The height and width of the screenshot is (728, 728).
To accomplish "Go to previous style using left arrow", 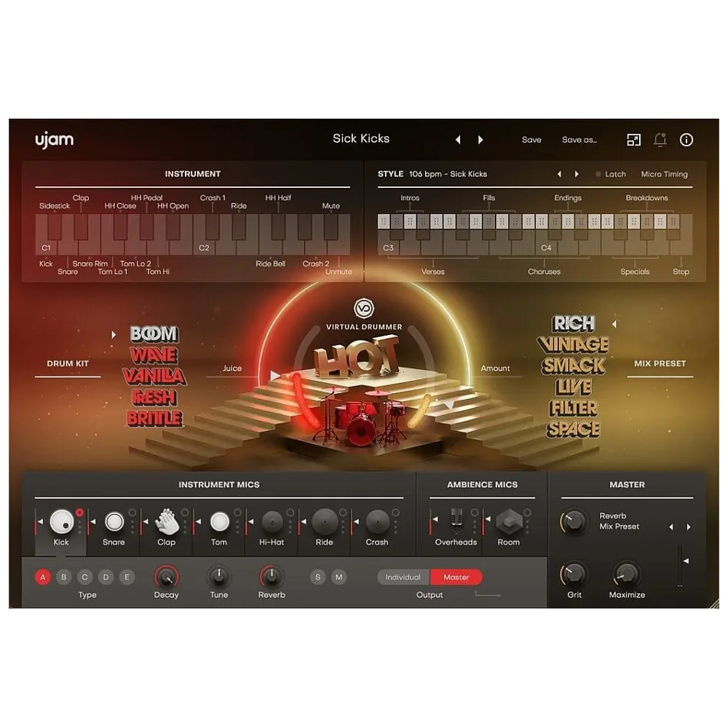I will (559, 175).
